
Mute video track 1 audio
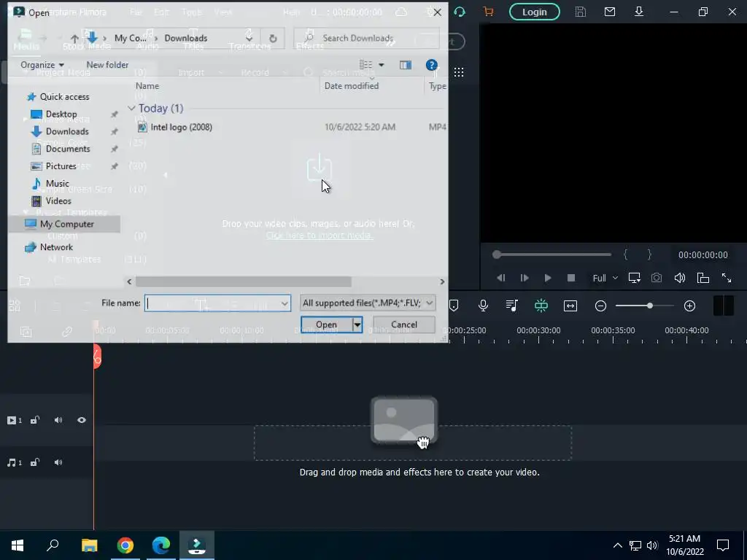(x=58, y=420)
